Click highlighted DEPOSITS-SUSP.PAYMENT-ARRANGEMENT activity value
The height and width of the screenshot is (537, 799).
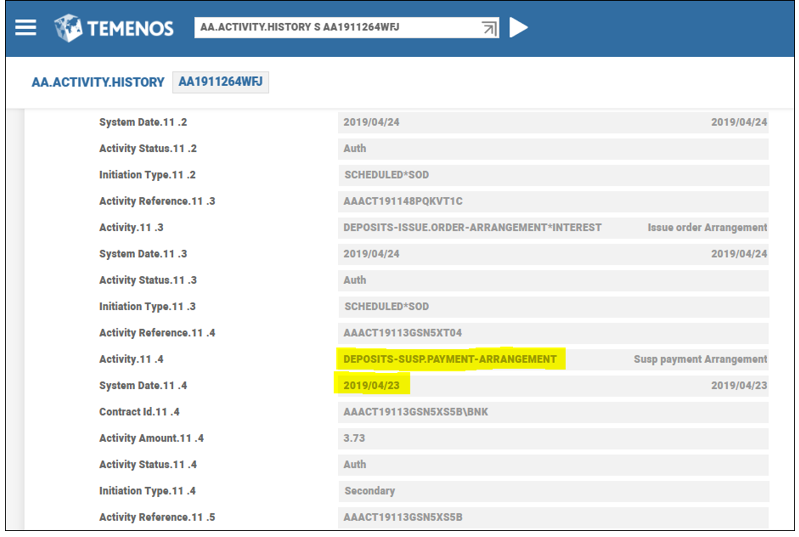[x=450, y=359]
